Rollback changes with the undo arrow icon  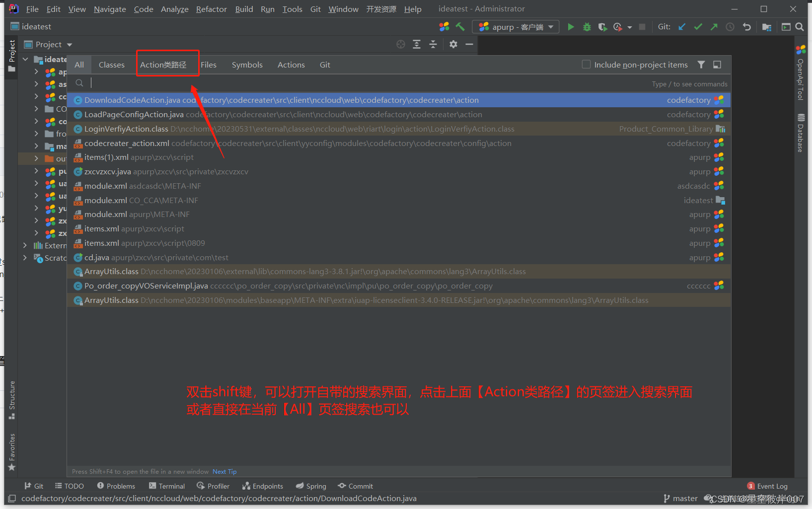tap(746, 27)
